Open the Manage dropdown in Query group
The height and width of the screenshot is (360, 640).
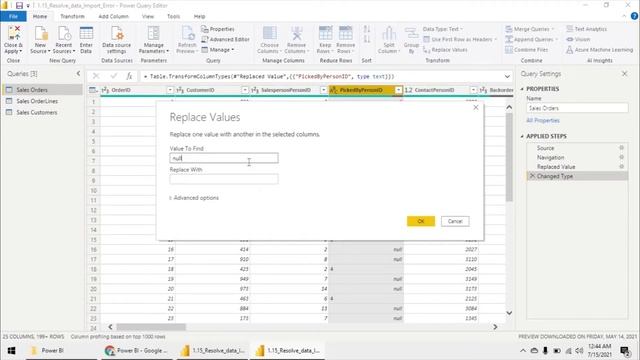[218, 50]
